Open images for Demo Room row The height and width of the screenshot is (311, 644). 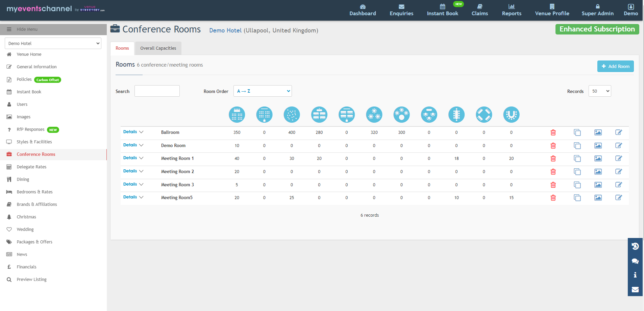pyautogui.click(x=598, y=146)
